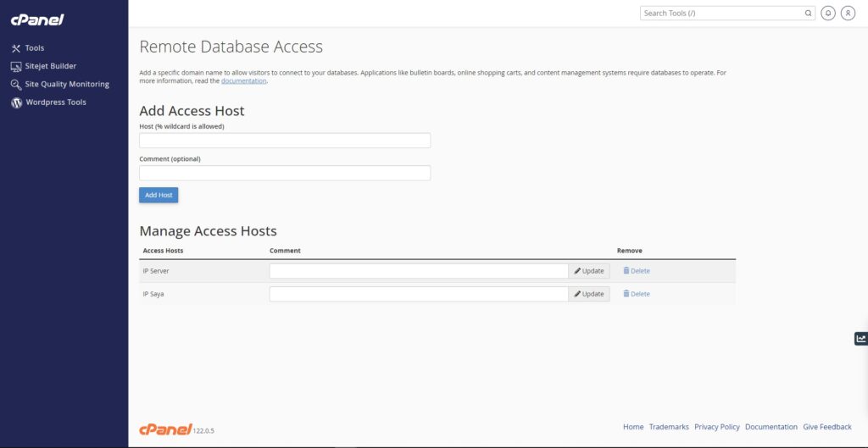Viewport: 868px width, 448px height.
Task: Delete the IP Saya access host
Action: [637, 294]
